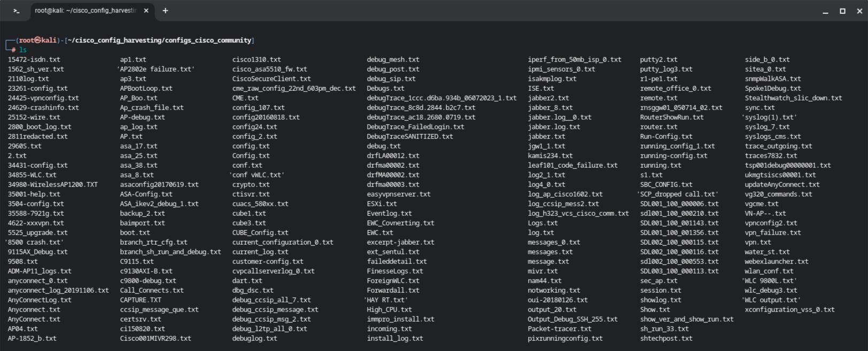Click Output_Debug_SSH_255.txt entry
This screenshot has width=868, height=351.
pos(573,319)
